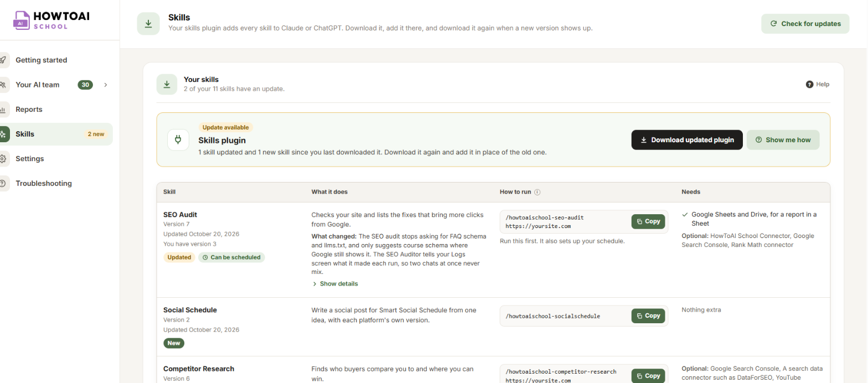Click the download icon next to "Your skills"
The image size is (868, 383).
(167, 84)
